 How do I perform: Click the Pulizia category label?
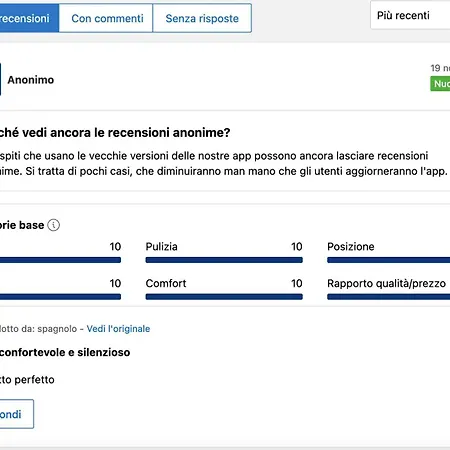(162, 247)
